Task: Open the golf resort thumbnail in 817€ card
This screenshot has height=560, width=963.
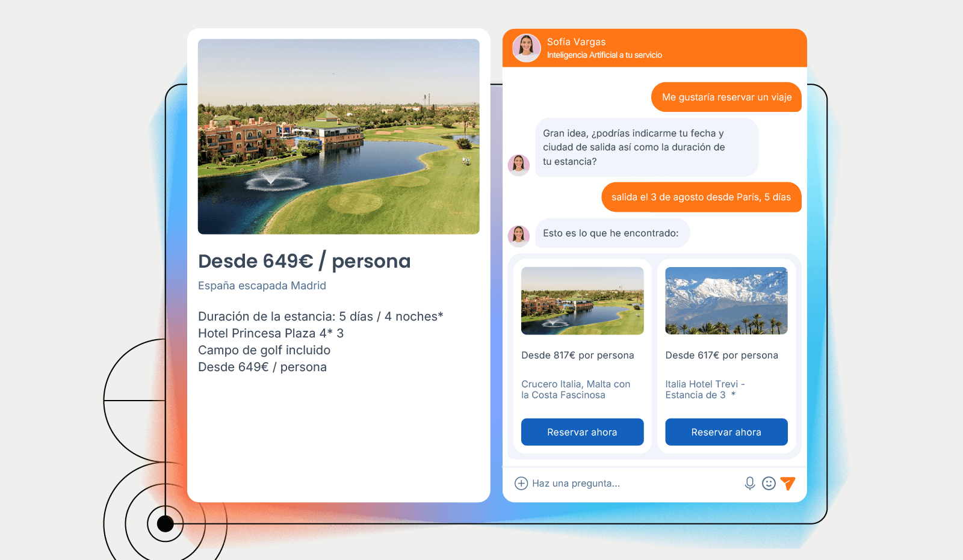Action: pyautogui.click(x=582, y=301)
